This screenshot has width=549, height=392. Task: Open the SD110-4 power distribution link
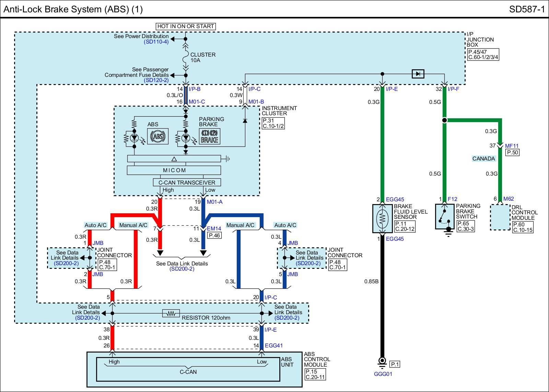[x=156, y=42]
